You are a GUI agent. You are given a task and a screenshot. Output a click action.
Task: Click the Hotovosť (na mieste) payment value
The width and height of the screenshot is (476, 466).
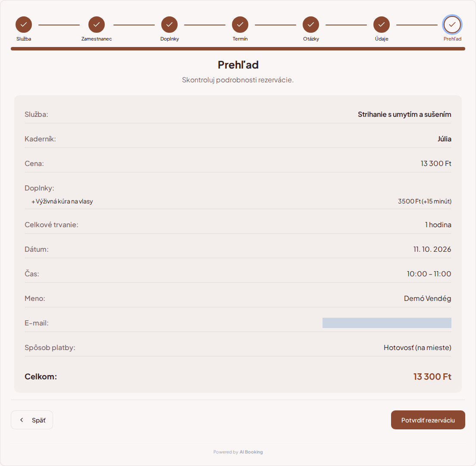tap(417, 347)
